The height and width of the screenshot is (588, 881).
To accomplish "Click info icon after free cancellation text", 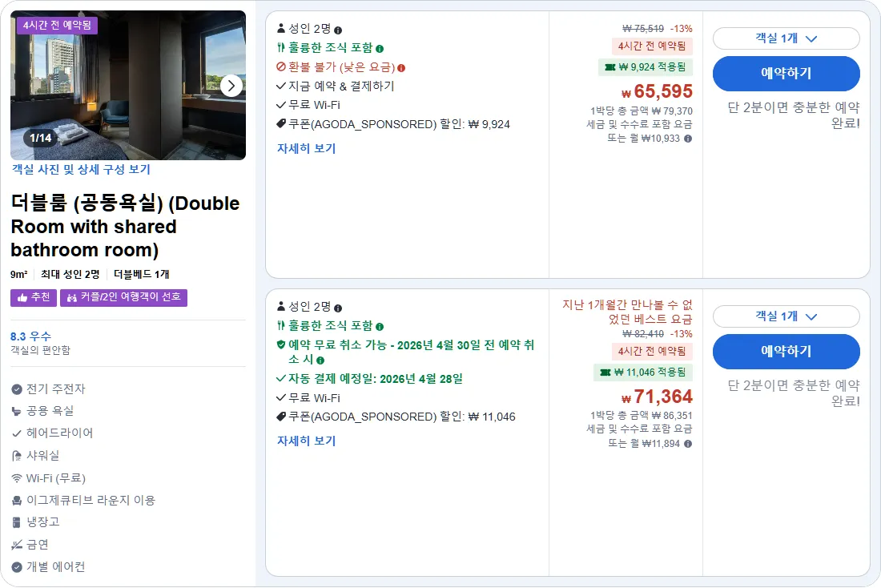I will click(x=320, y=360).
